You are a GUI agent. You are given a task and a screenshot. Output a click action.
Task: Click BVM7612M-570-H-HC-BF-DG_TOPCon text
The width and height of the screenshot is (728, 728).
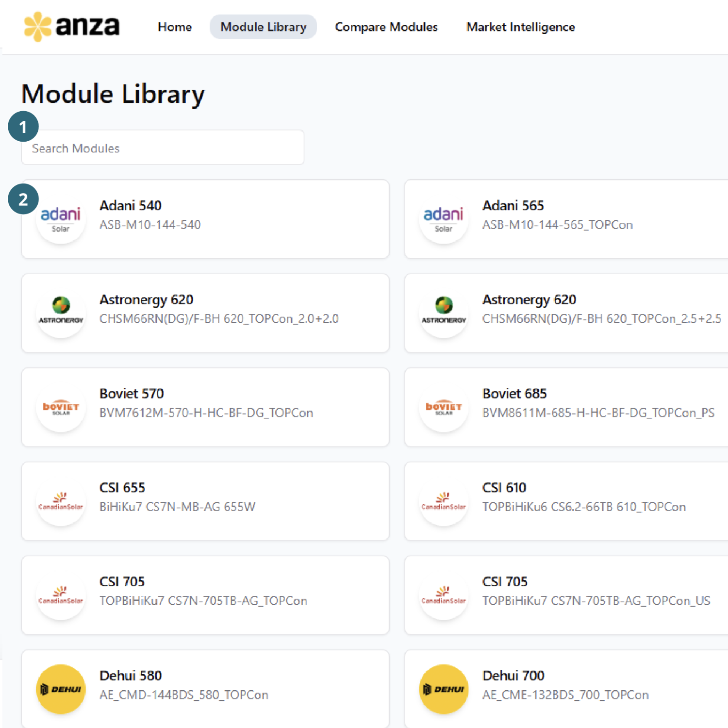click(x=206, y=413)
